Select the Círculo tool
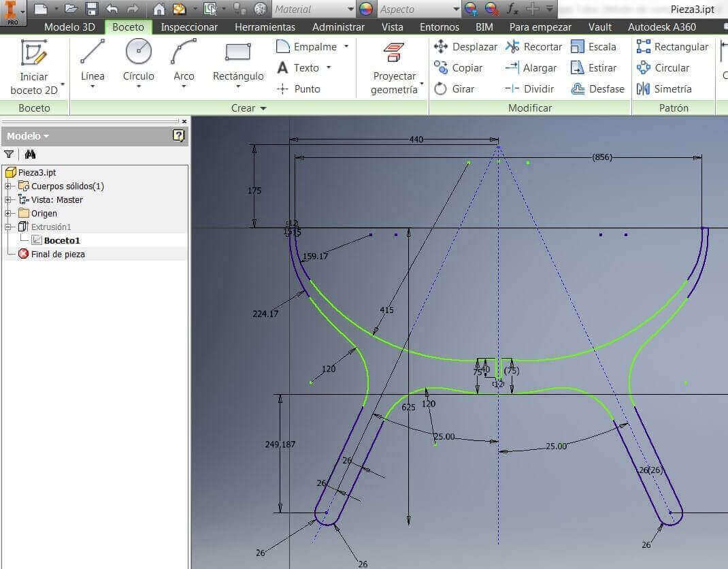Image resolution: width=728 pixels, height=569 pixels. (x=138, y=63)
